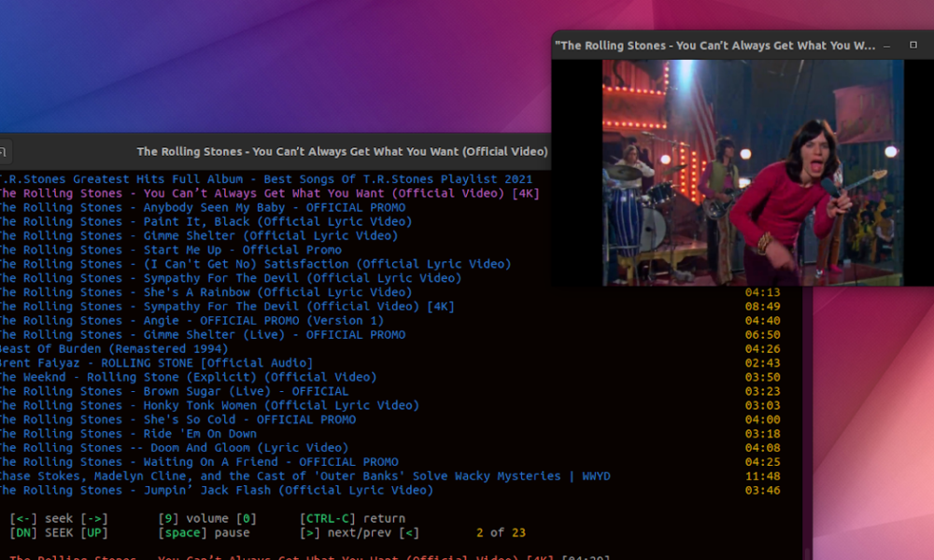Select 'Start Me Up - Official Promo' row

coord(171,250)
